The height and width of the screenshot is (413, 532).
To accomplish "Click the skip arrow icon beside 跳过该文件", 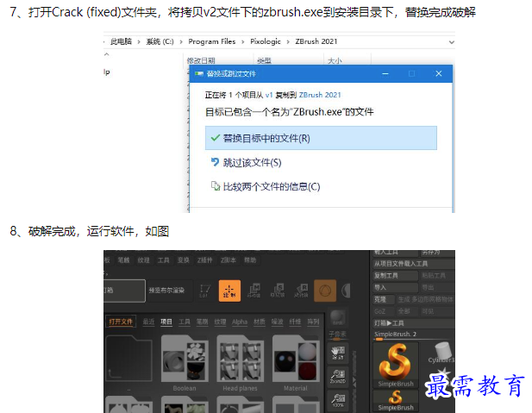I will tap(215, 162).
